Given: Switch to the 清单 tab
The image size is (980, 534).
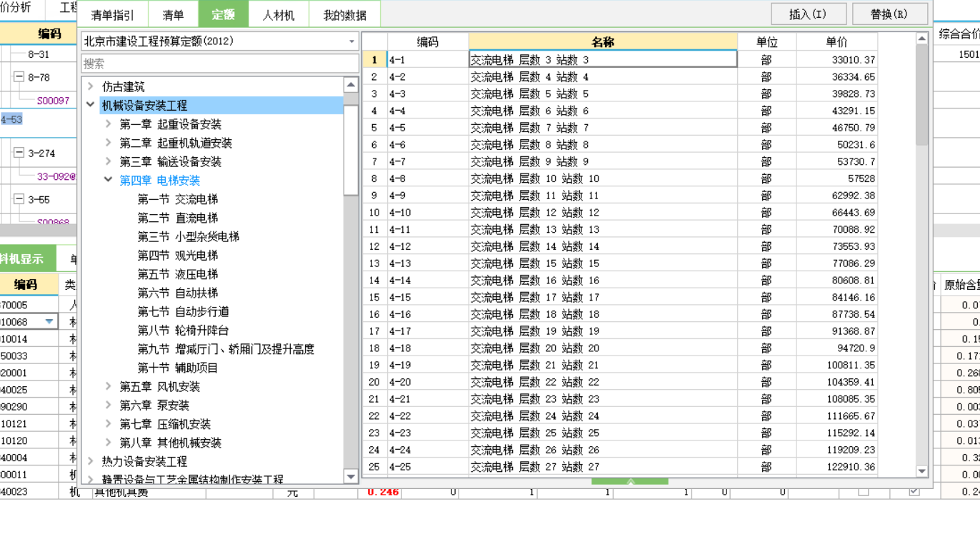Looking at the screenshot, I should pos(173,15).
